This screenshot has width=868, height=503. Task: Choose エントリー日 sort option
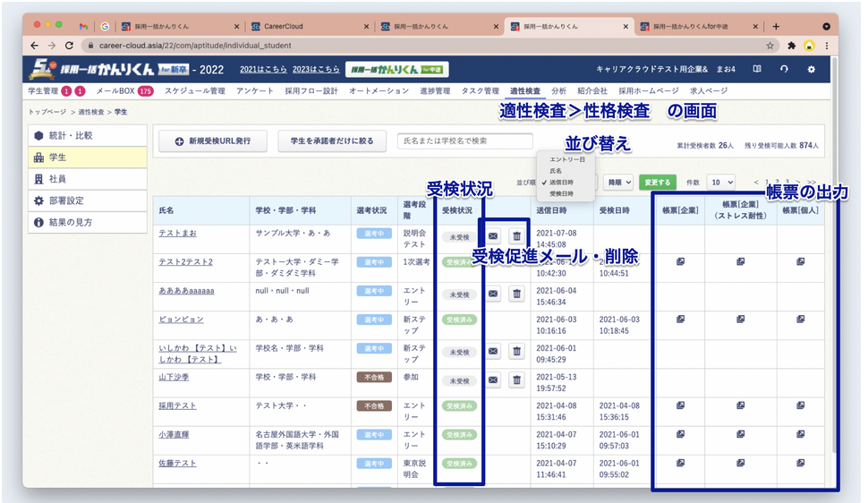click(x=567, y=159)
